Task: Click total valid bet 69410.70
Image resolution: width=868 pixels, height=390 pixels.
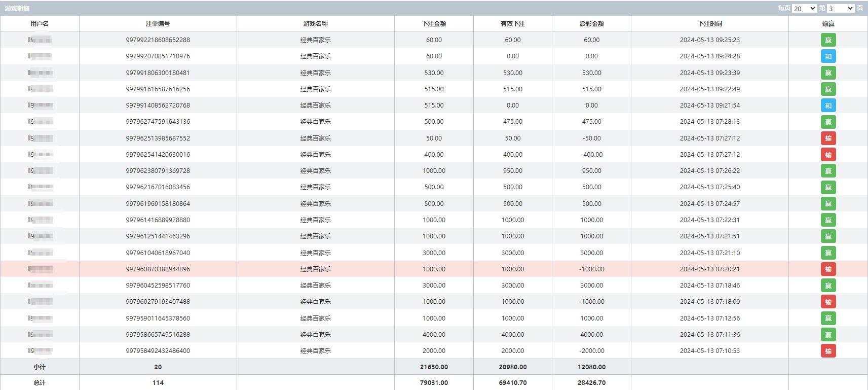Action: 513,383
